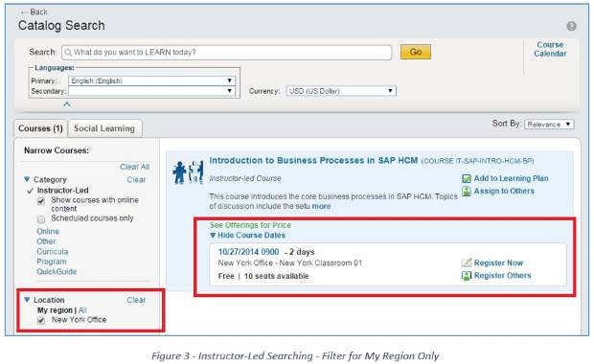This screenshot has width=594, height=364.
Task: Open the Currency dropdown
Action: [x=341, y=91]
